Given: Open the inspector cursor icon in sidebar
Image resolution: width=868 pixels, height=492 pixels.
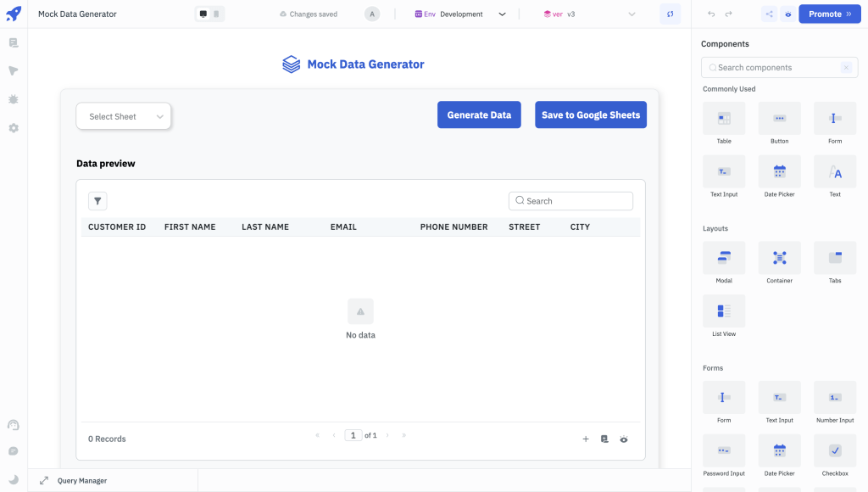Looking at the screenshot, I should pyautogui.click(x=14, y=71).
